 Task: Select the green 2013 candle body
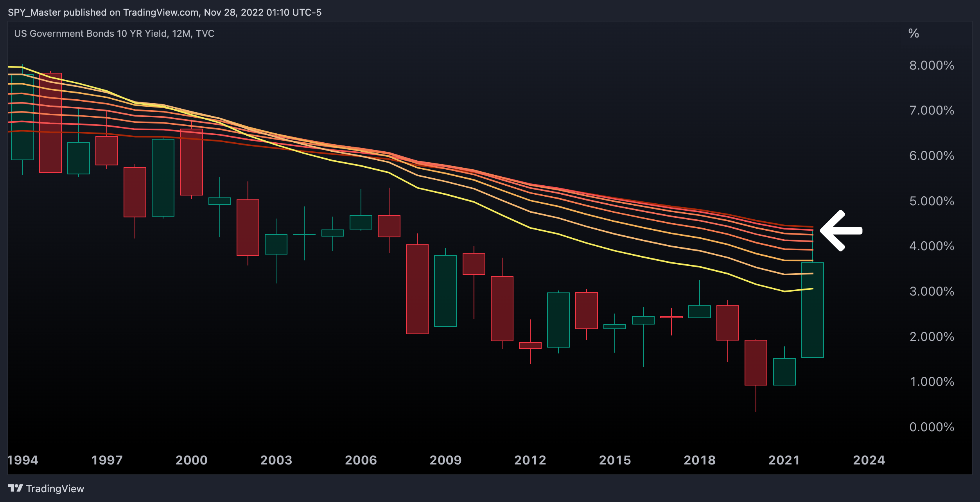coord(558,320)
